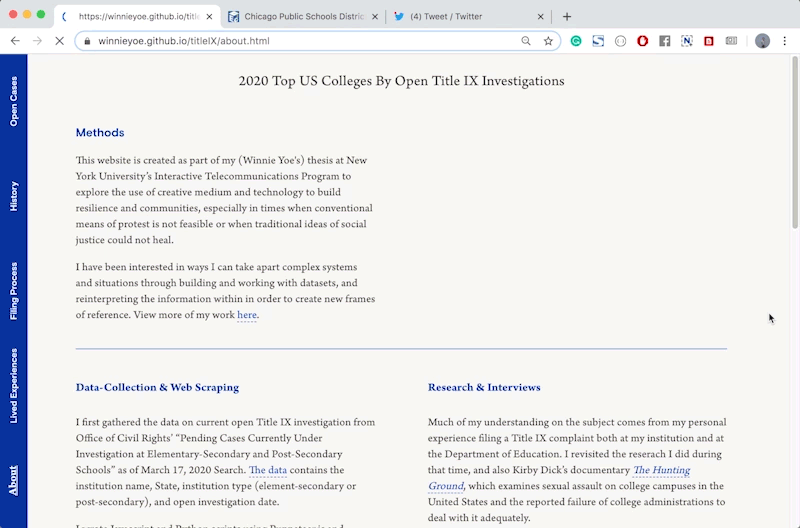Open the Open Cases sidebar section
The height and width of the screenshot is (528, 800).
pos(14,101)
